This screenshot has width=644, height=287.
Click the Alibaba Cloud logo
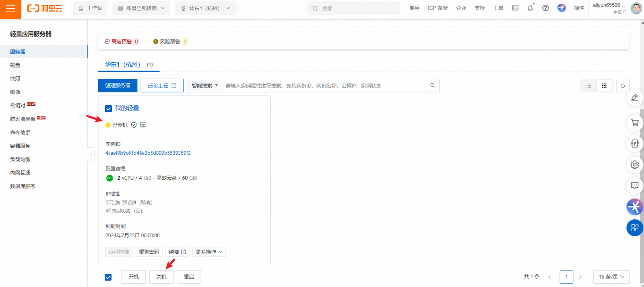[x=45, y=8]
